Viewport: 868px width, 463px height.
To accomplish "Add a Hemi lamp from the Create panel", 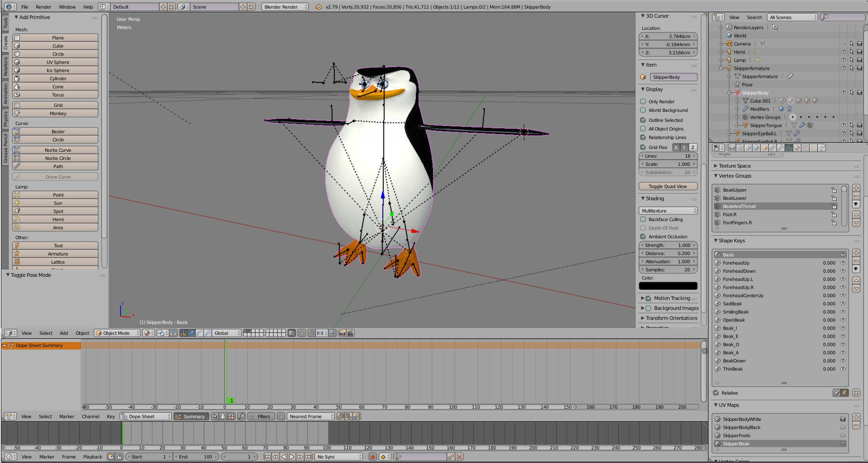I will point(55,219).
